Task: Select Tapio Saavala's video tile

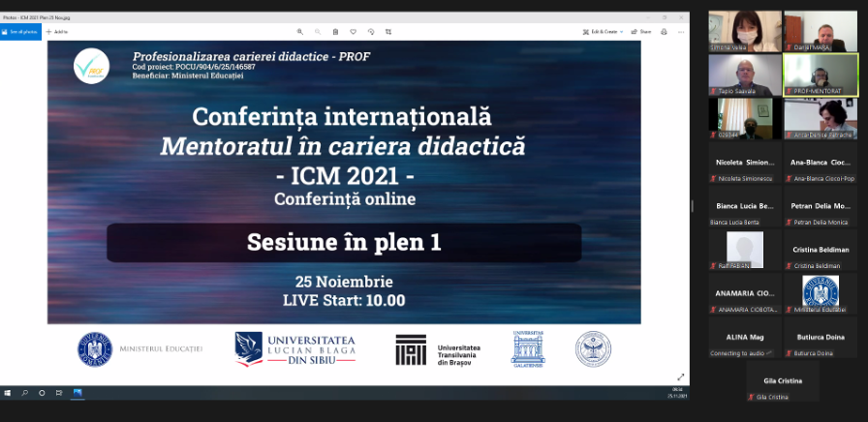Action: pyautogui.click(x=745, y=75)
